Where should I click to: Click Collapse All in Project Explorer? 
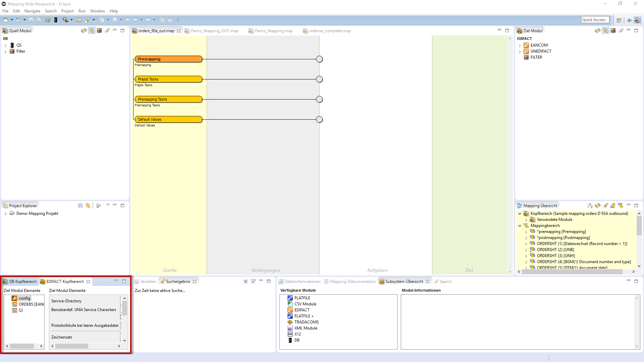[x=80, y=206]
